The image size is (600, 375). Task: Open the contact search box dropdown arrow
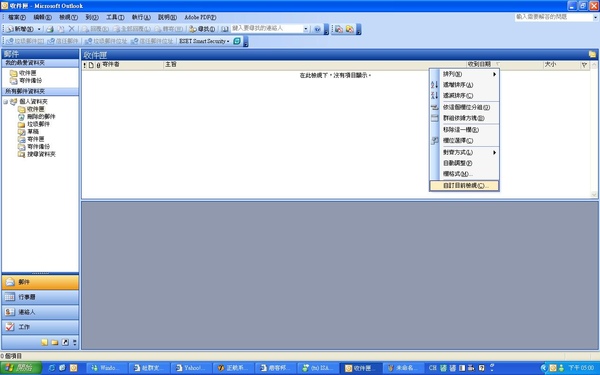306,29
